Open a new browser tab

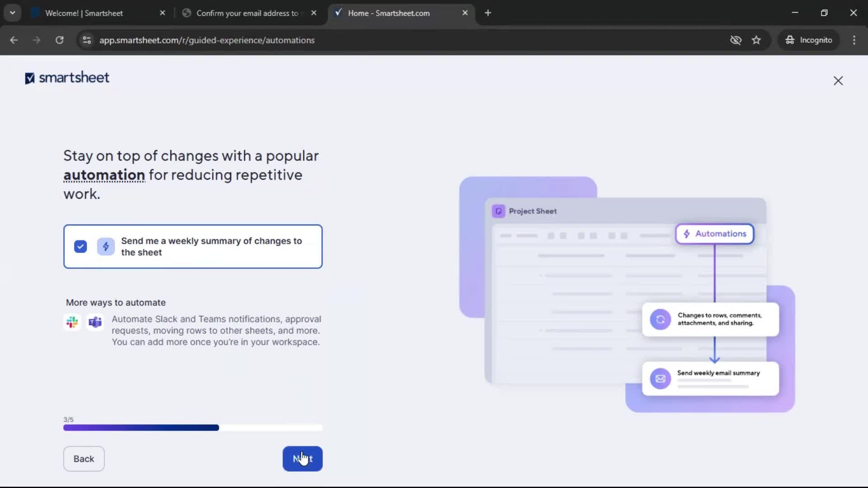point(488,13)
